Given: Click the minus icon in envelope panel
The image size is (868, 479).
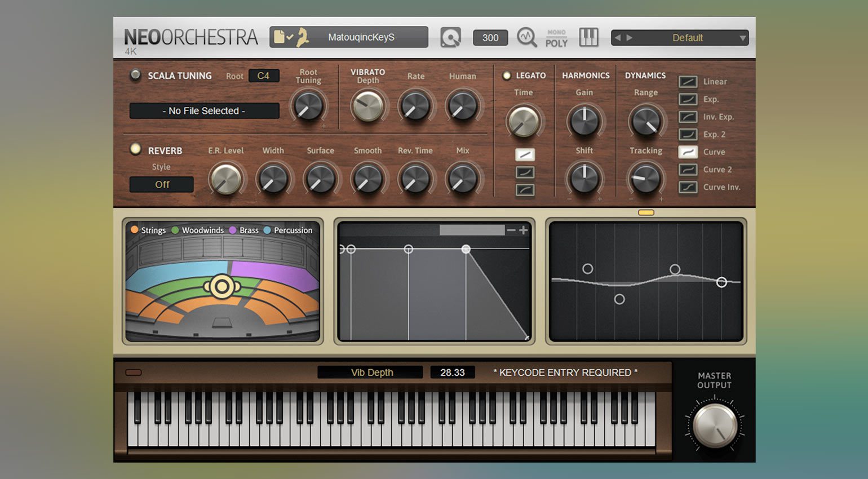Looking at the screenshot, I should pos(511,230).
